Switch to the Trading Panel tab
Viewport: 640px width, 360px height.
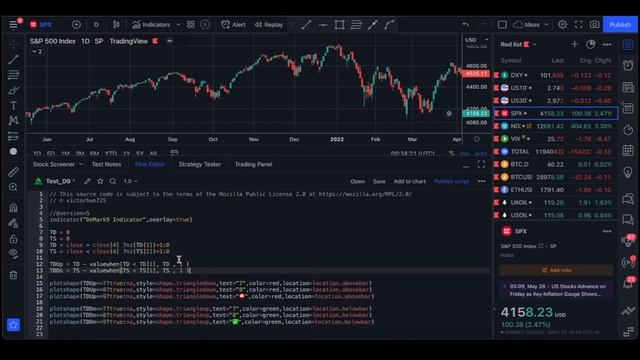click(253, 164)
